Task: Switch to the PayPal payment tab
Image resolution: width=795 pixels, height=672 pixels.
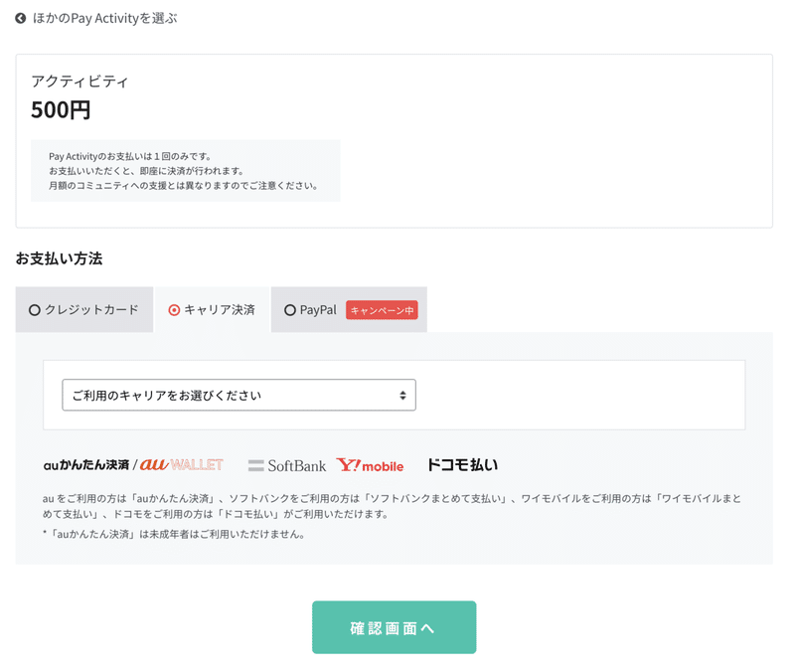Action: click(x=318, y=309)
